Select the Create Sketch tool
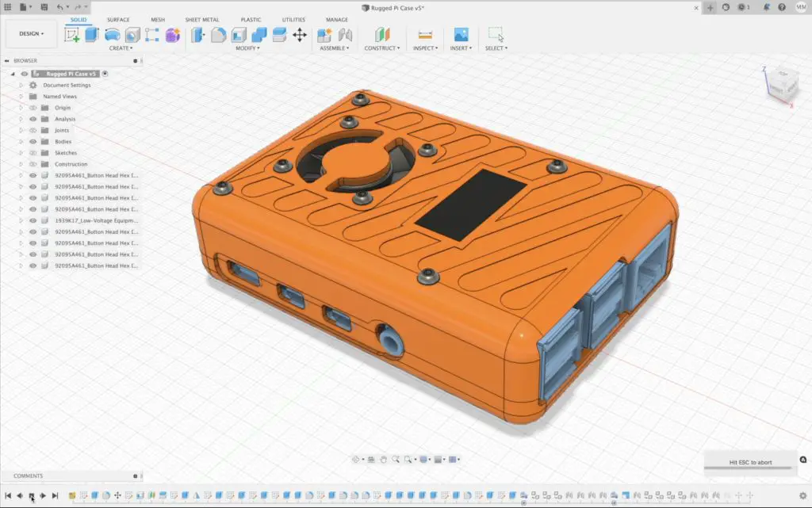The width and height of the screenshot is (812, 508). pyautogui.click(x=72, y=35)
